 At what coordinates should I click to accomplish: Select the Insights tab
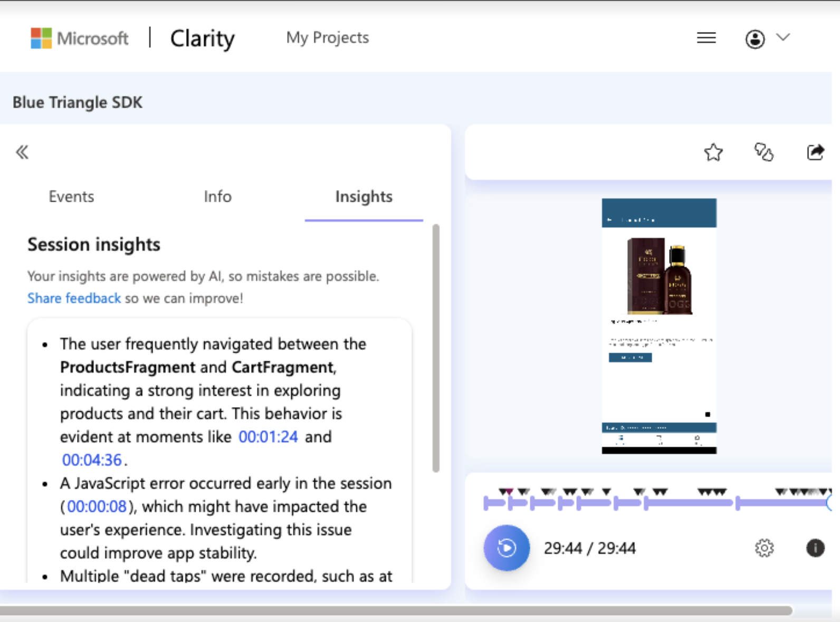pos(364,196)
